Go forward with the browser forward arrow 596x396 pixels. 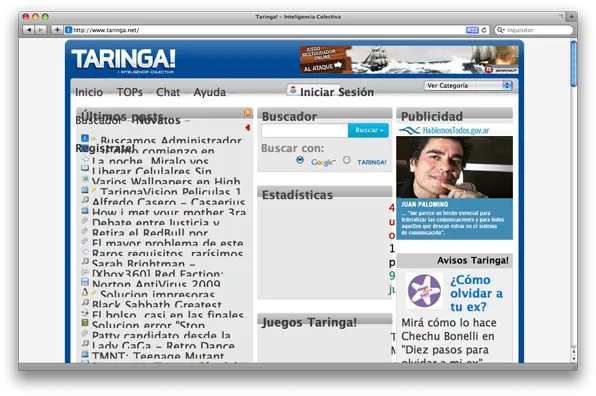tap(40, 30)
